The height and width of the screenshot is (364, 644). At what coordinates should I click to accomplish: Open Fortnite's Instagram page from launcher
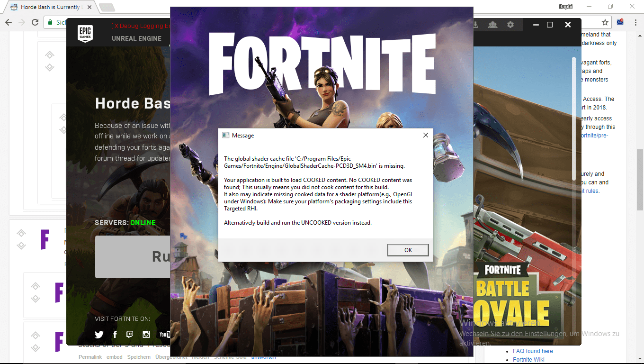point(146,335)
